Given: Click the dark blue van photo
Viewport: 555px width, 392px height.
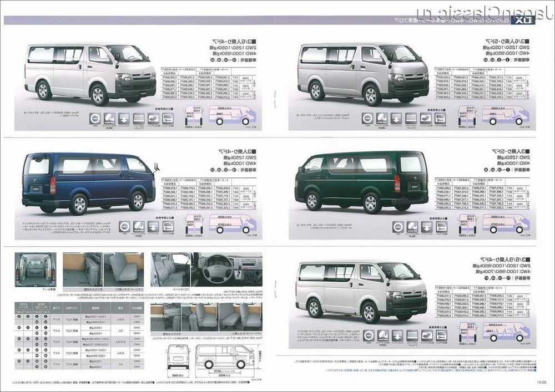Looking at the screenshot, I should click(x=90, y=184).
